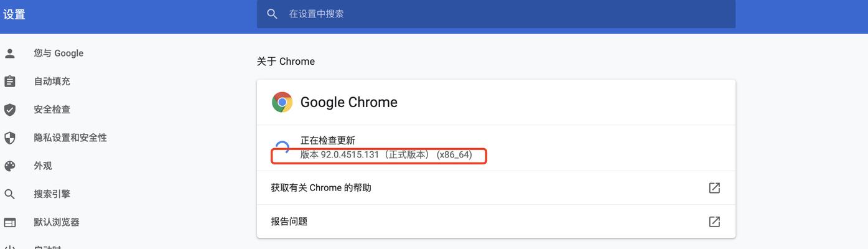This screenshot has height=249, width=868.
Task: Select the 外观 sidebar item
Action: point(43,166)
